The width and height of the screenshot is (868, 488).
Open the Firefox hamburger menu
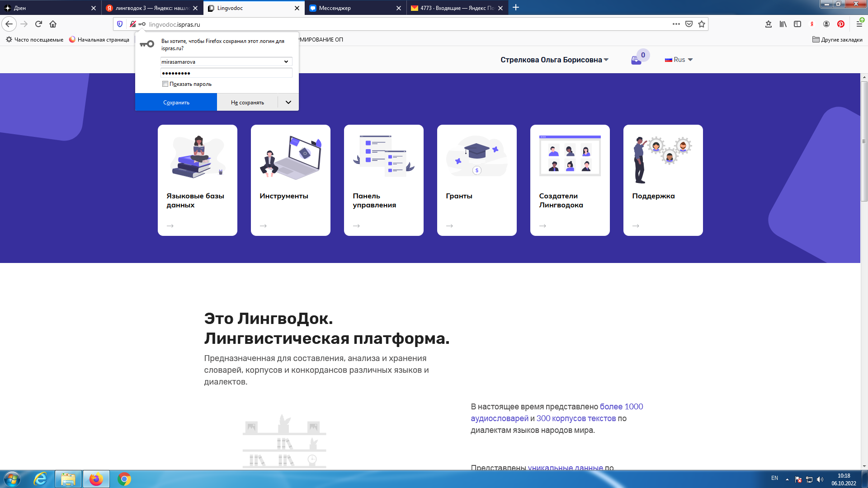coord(859,24)
